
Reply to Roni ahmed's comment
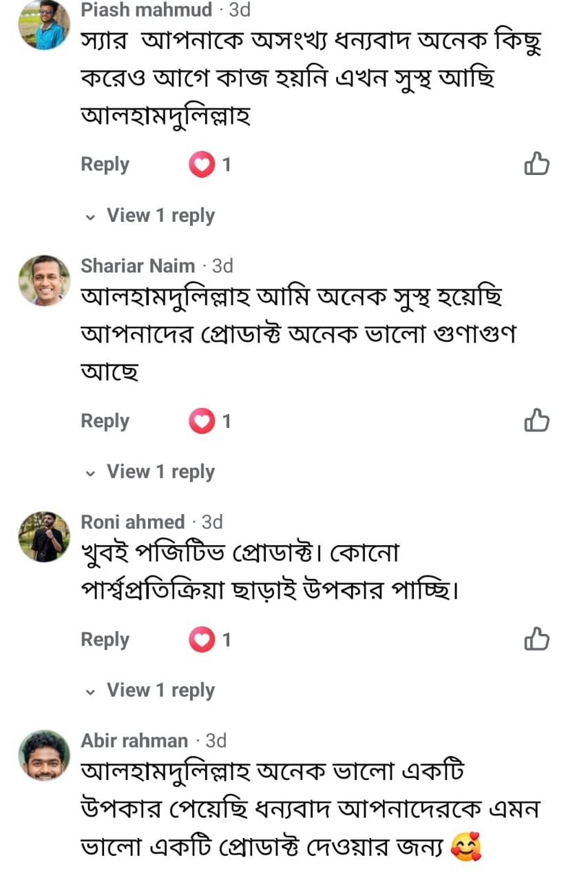(x=105, y=640)
